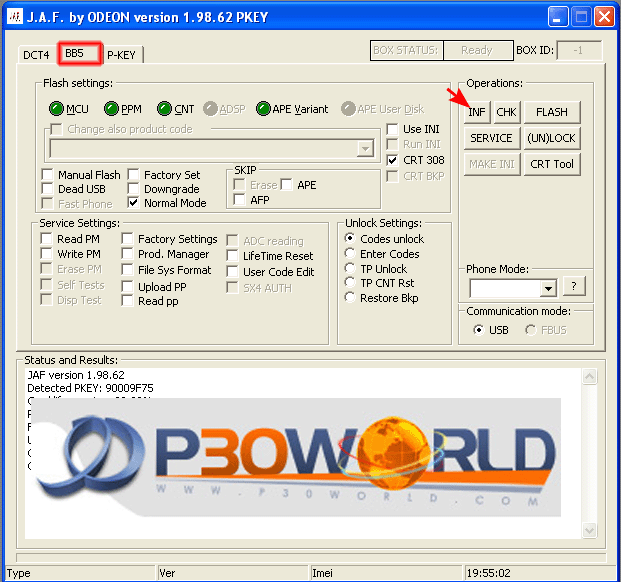This screenshot has height=582, width=621.
Task: Click the JAF application title icon
Action: coord(15,17)
